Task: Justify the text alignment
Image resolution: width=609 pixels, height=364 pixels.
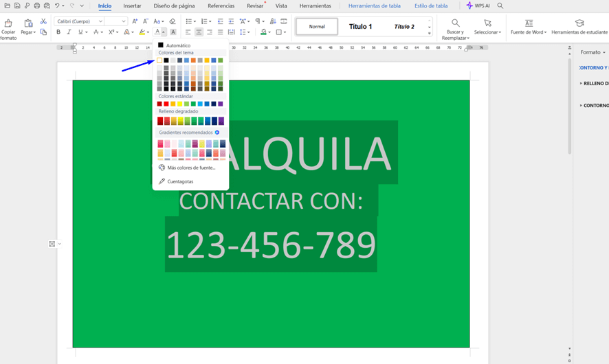Action: click(x=221, y=32)
